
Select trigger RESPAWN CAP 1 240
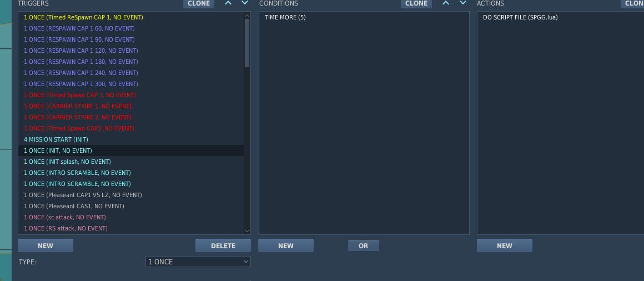point(131,73)
